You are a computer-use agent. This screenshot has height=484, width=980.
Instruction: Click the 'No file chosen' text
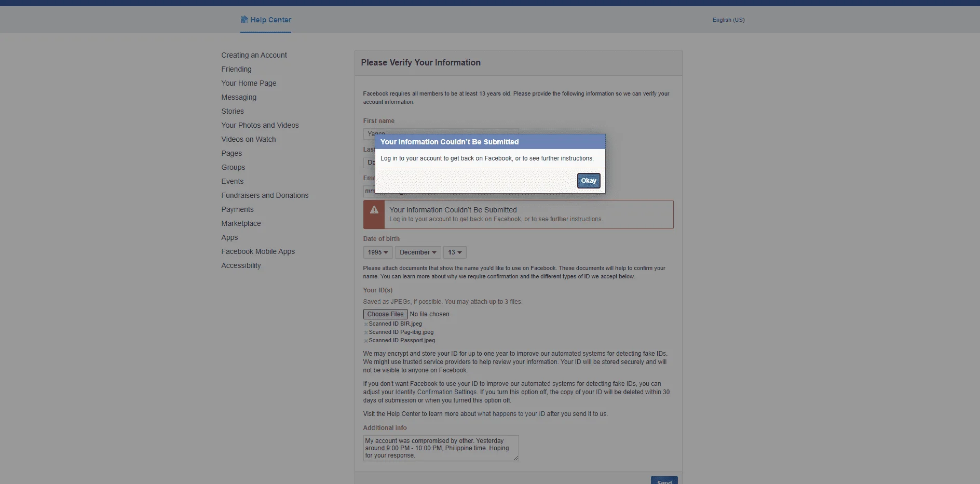(430, 314)
